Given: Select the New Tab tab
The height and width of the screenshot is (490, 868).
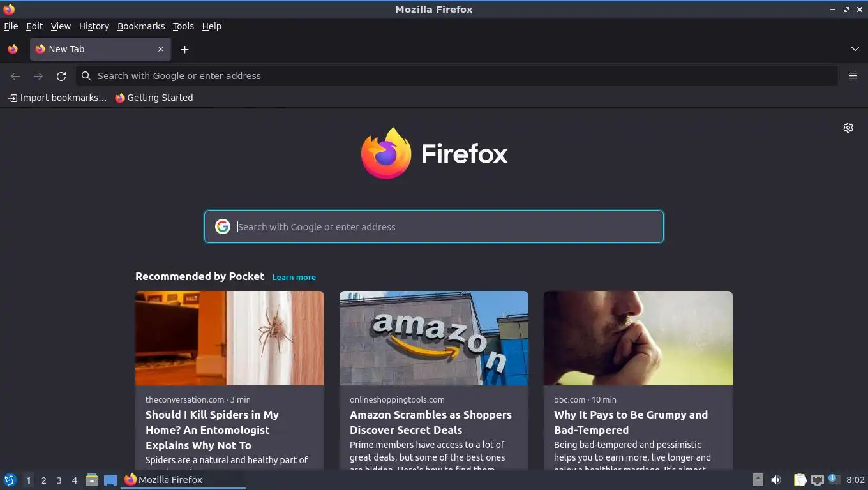Looking at the screenshot, I should [x=100, y=49].
